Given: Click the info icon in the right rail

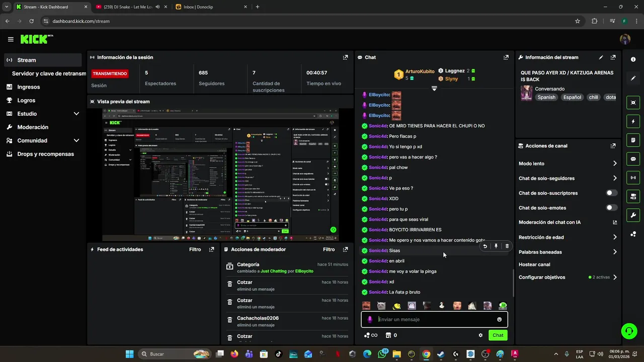Looking at the screenshot, I should 633,59.
